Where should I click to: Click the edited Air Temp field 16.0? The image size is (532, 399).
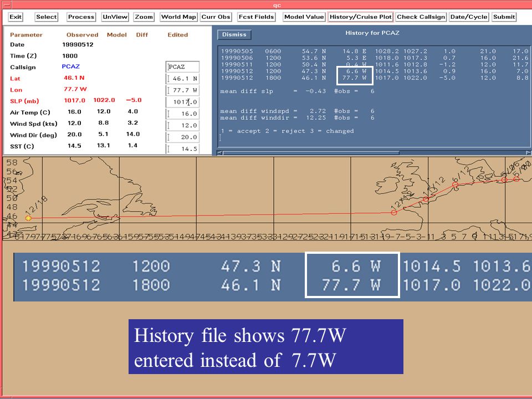[182, 114]
